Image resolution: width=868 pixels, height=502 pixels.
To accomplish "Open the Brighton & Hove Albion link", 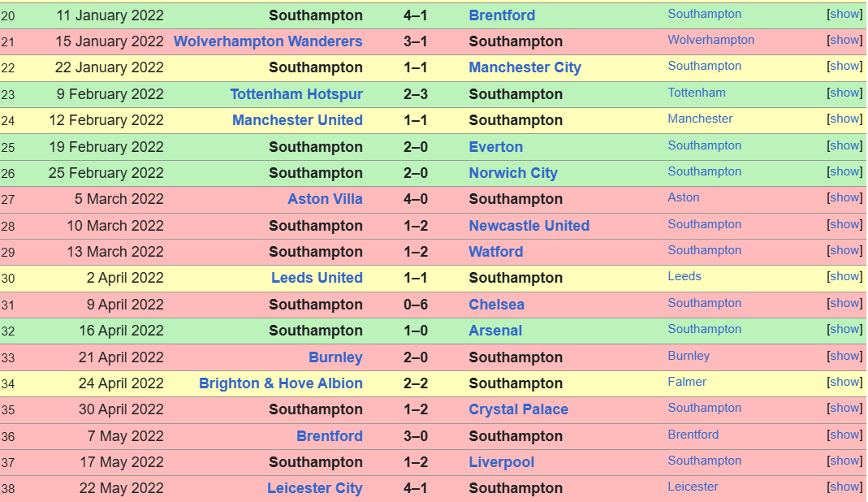I will pyautogui.click(x=280, y=383).
